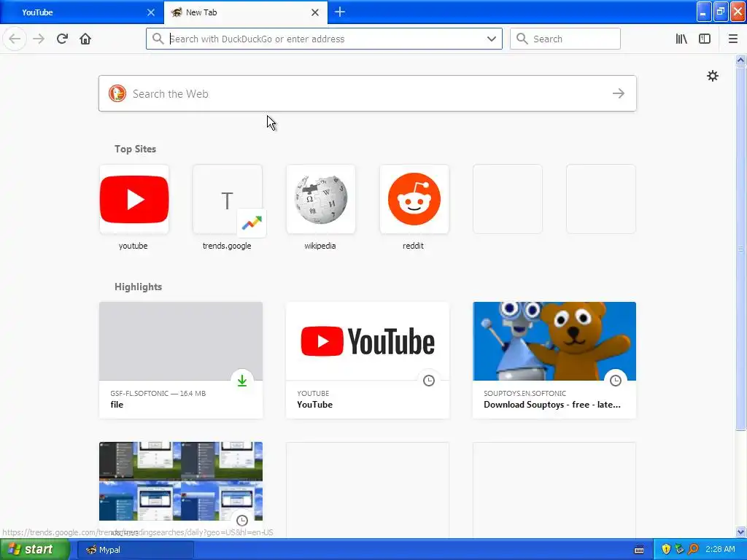
Task: Select the Mypal taskbar button
Action: 135,550
